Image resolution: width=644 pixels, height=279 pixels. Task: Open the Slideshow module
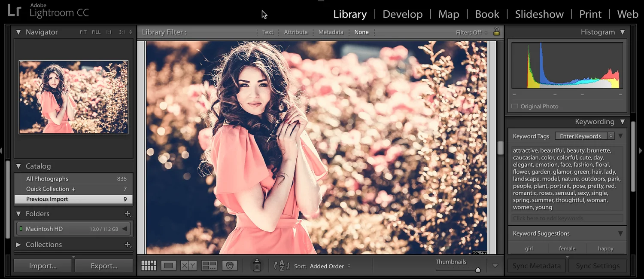click(539, 14)
